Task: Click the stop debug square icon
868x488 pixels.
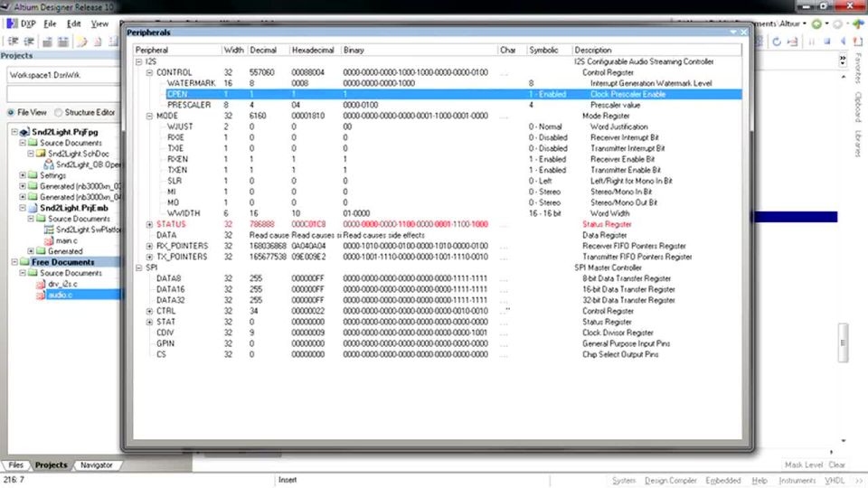Action: click(x=827, y=42)
